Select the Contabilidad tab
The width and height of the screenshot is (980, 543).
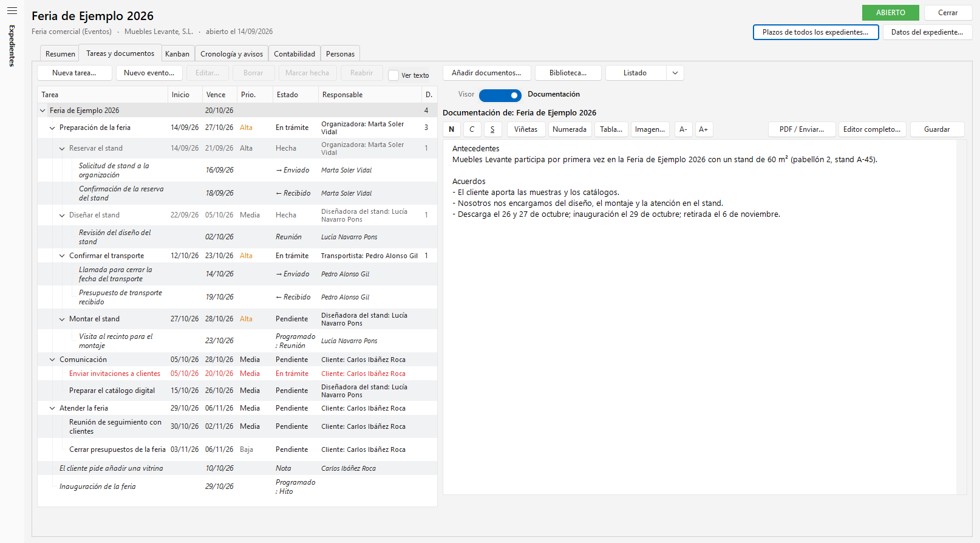(294, 54)
